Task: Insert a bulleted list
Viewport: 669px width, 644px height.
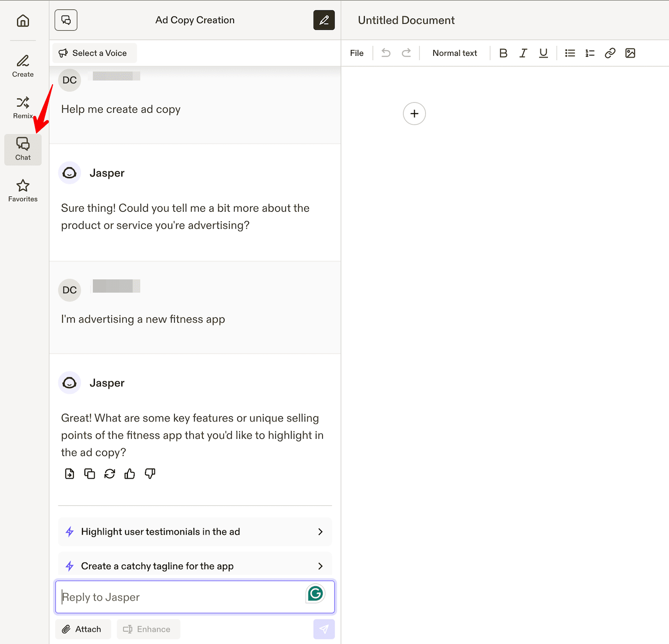Action: (x=570, y=53)
